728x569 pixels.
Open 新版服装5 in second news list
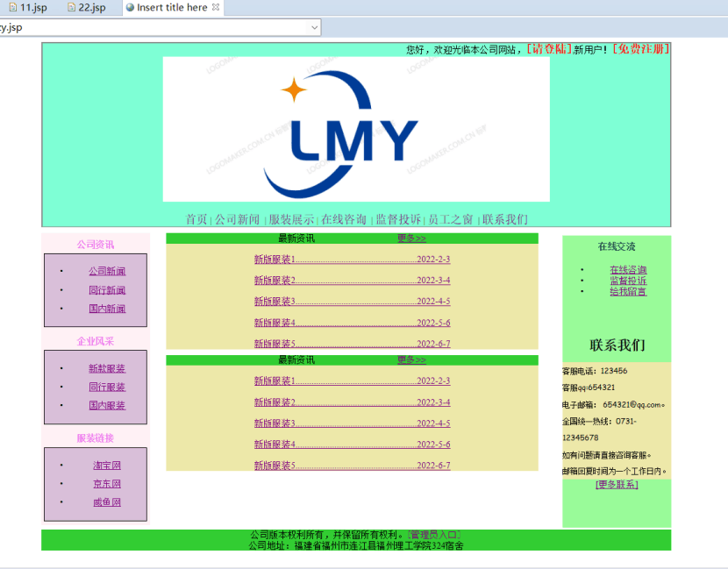click(x=352, y=465)
